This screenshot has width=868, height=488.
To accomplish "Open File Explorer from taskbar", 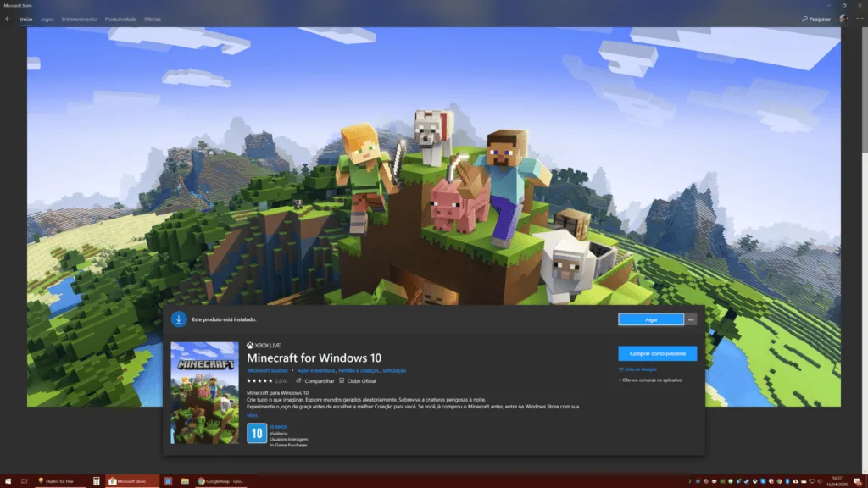I will pyautogui.click(x=185, y=481).
